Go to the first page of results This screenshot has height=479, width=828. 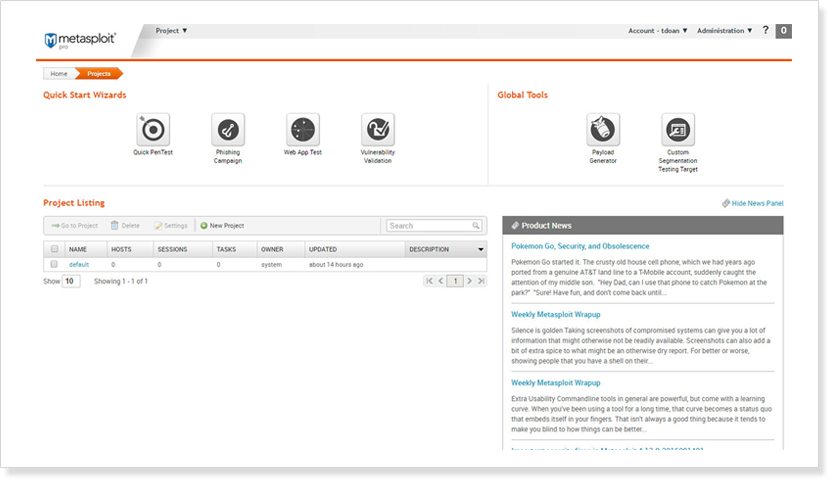(429, 281)
